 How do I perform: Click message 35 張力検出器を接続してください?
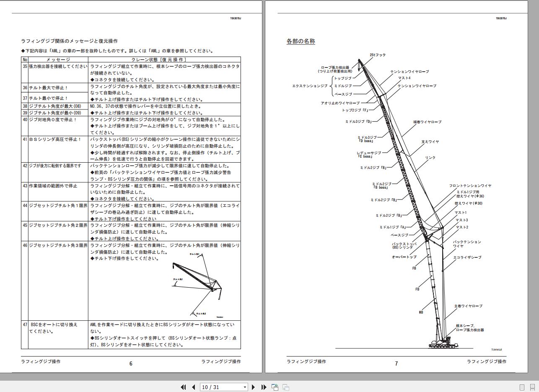point(58,67)
